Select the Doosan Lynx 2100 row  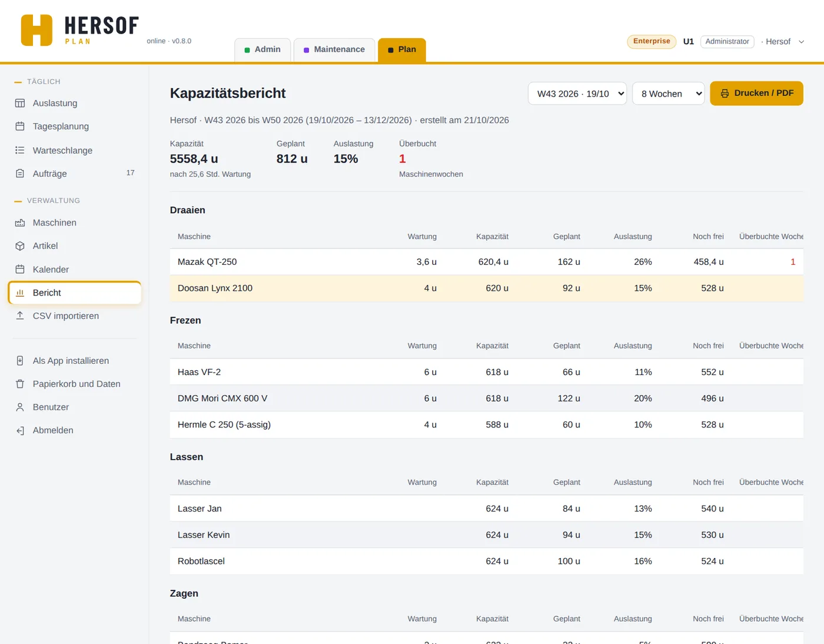point(486,288)
